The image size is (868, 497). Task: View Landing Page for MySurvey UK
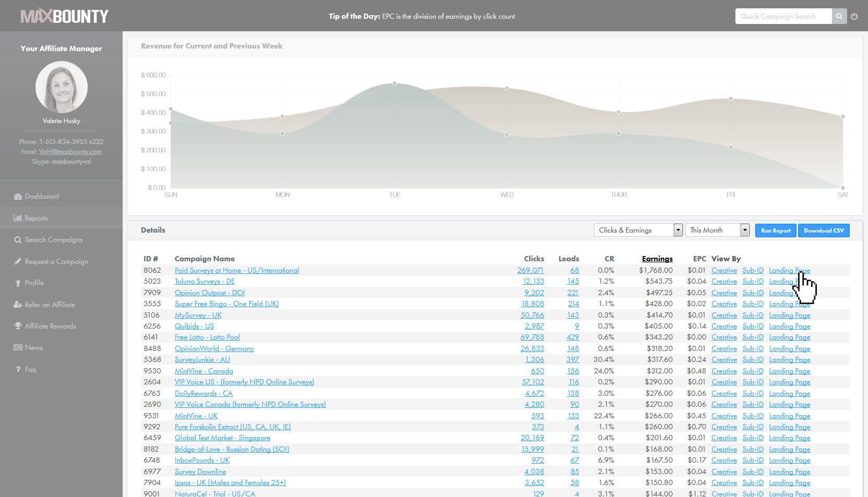coord(790,315)
